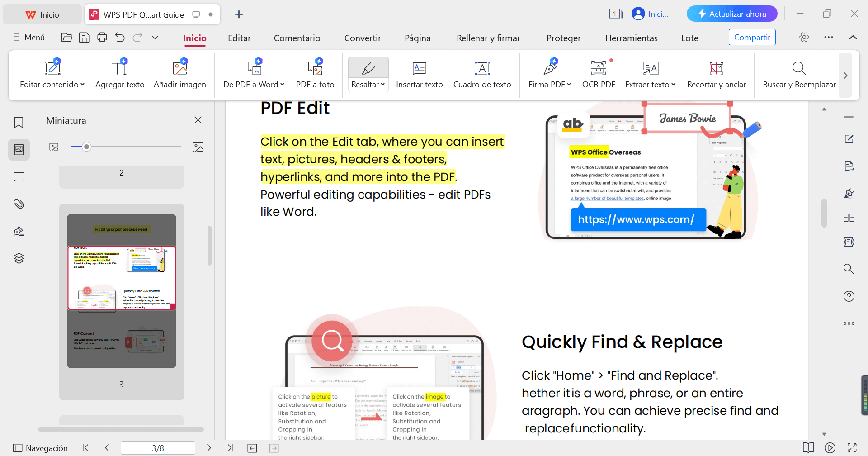Toggle the Navegación pane
Screen dimensions: 868x456
pyautogui.click(x=40, y=448)
